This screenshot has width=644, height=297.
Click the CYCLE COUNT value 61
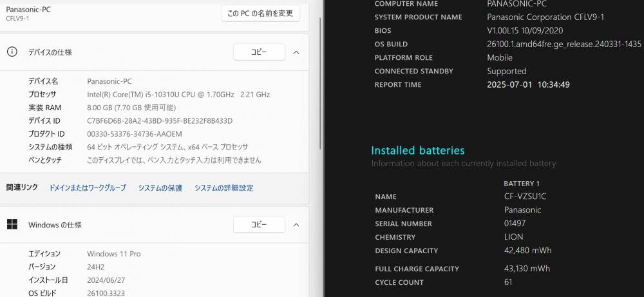(x=508, y=282)
